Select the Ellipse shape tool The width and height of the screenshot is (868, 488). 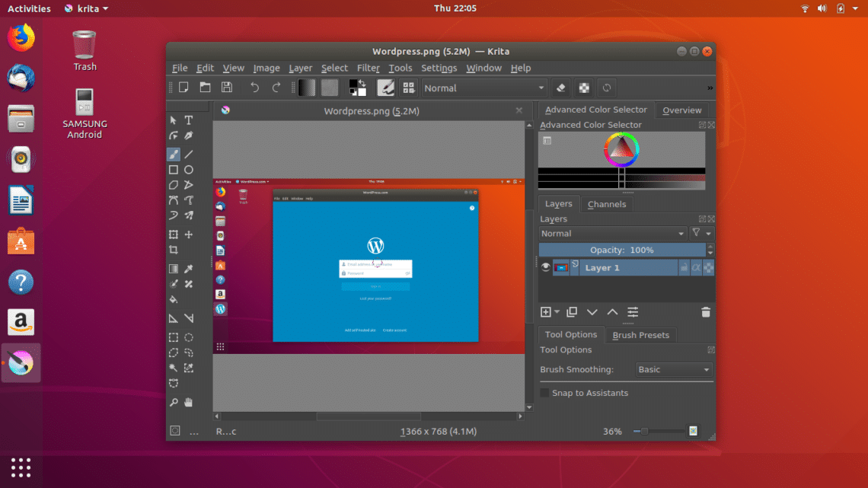coord(189,170)
